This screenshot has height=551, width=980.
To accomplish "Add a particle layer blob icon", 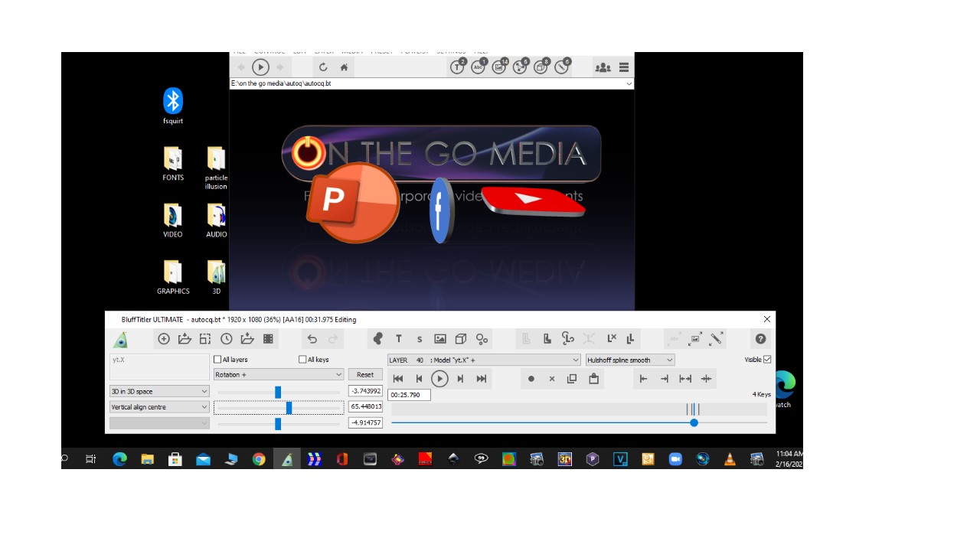I will click(x=377, y=338).
